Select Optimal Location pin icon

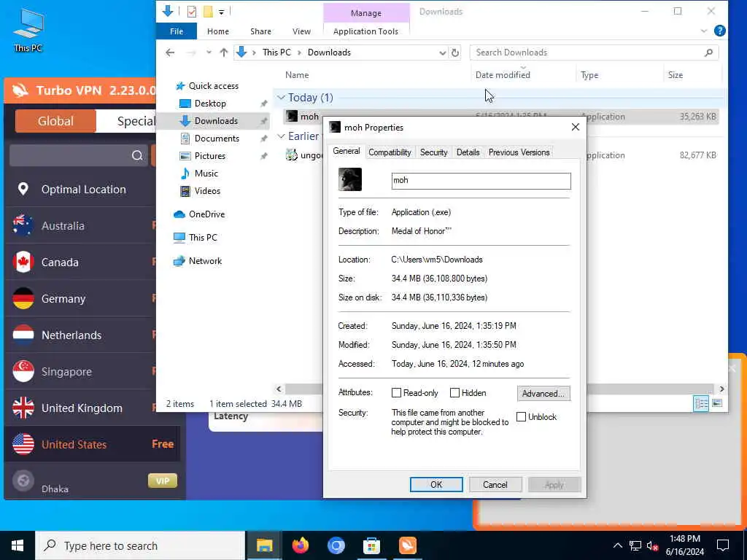pyautogui.click(x=23, y=189)
